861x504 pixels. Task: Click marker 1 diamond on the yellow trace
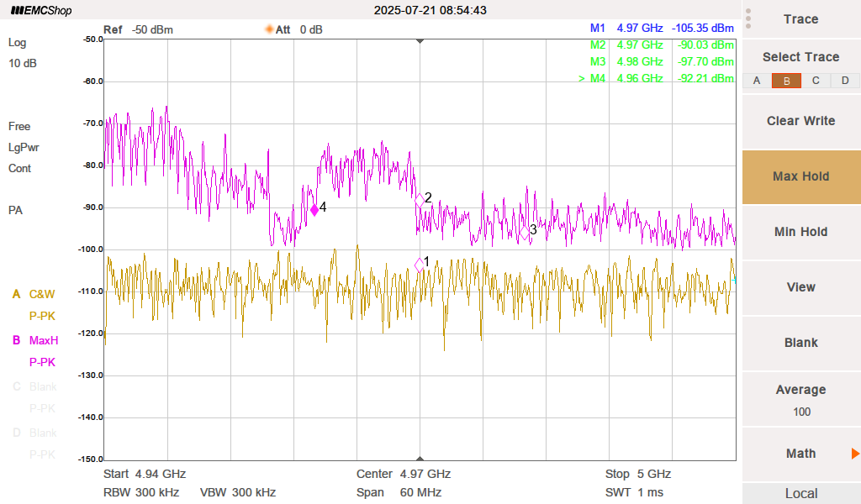click(420, 265)
